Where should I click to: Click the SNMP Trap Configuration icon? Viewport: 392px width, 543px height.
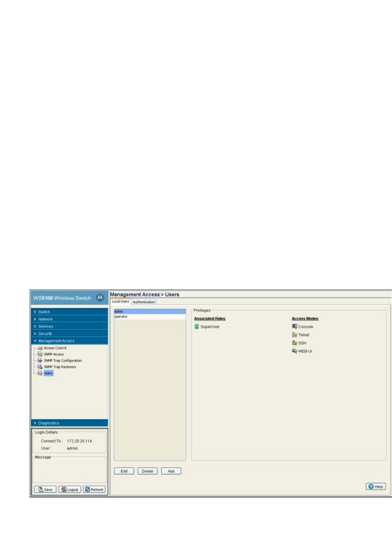[40, 360]
